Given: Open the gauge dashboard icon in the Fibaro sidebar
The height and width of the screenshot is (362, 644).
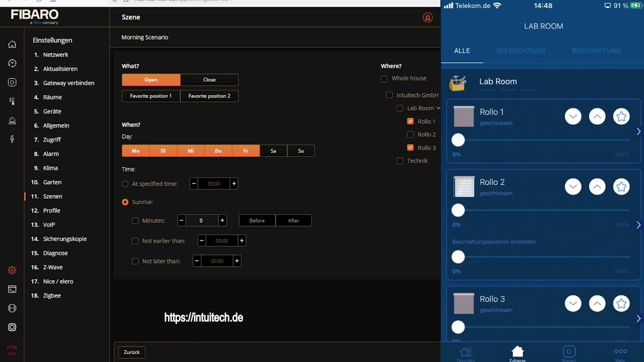Looking at the screenshot, I should tap(12, 63).
